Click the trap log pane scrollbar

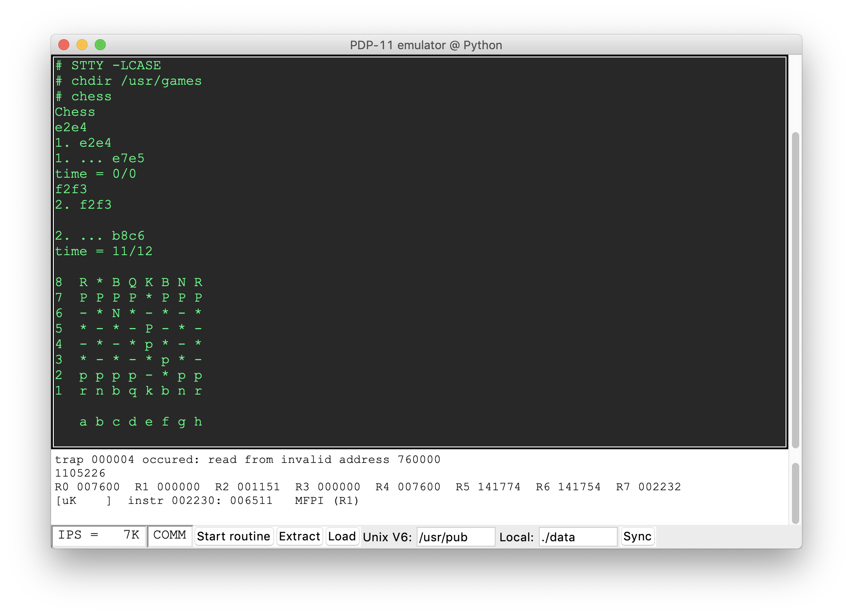(796, 493)
